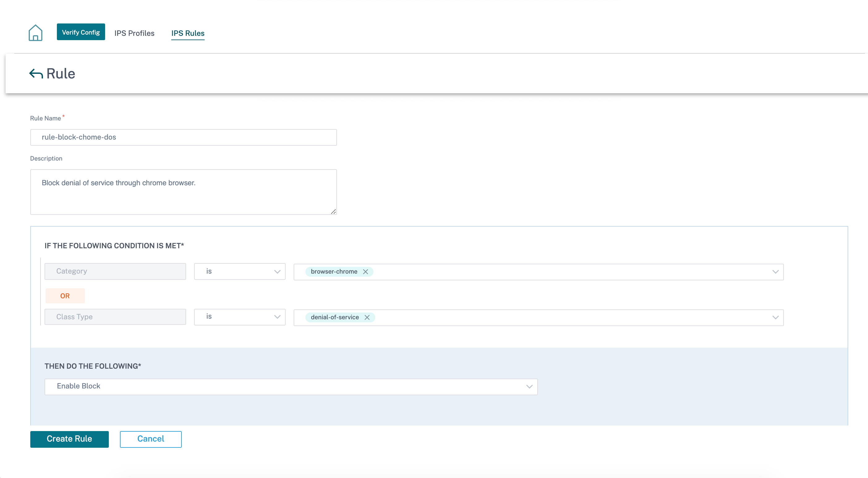The height and width of the screenshot is (478, 868).
Task: Click Create Rule button
Action: (x=70, y=438)
